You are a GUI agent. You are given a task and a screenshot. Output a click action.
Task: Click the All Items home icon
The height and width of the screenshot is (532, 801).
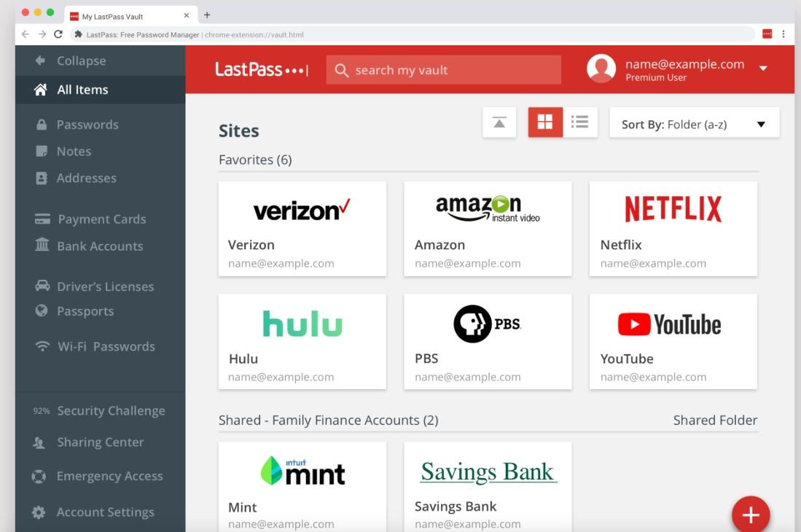pyautogui.click(x=40, y=90)
